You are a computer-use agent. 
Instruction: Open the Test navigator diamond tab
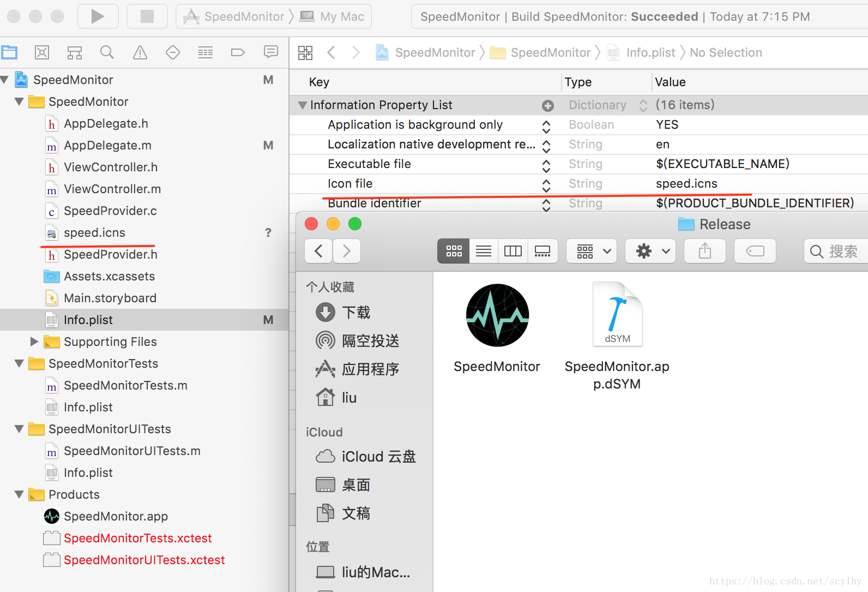point(173,52)
